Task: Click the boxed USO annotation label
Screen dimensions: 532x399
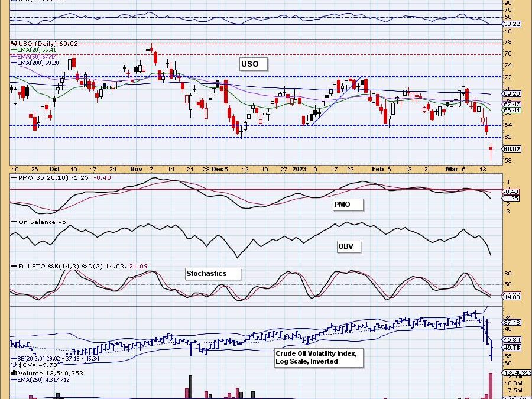Action: click(x=254, y=64)
